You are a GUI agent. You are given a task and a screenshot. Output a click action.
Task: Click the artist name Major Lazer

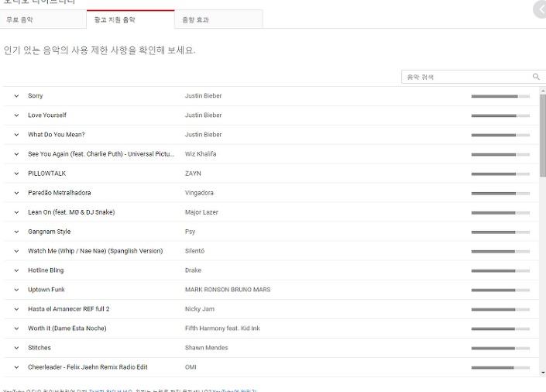click(201, 212)
